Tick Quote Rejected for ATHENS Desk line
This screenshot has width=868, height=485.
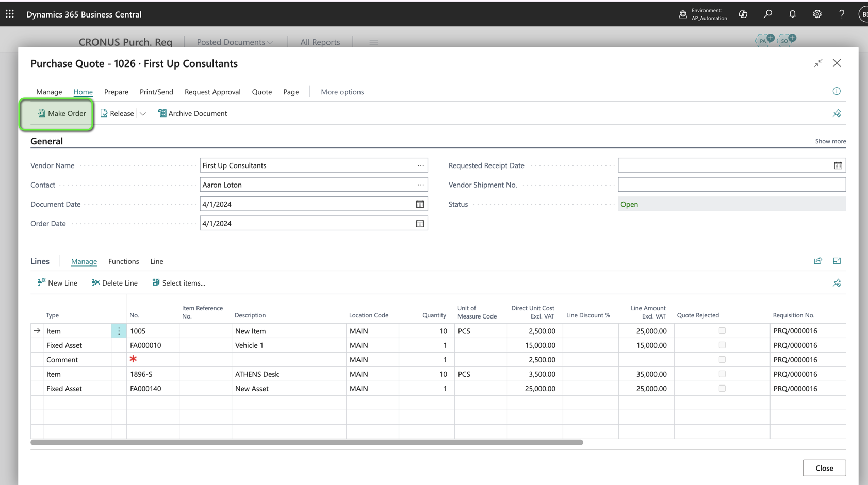click(x=722, y=374)
